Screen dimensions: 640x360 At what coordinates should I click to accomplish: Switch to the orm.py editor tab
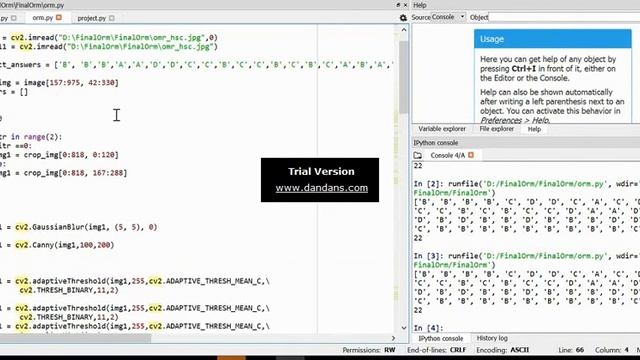(x=42, y=18)
